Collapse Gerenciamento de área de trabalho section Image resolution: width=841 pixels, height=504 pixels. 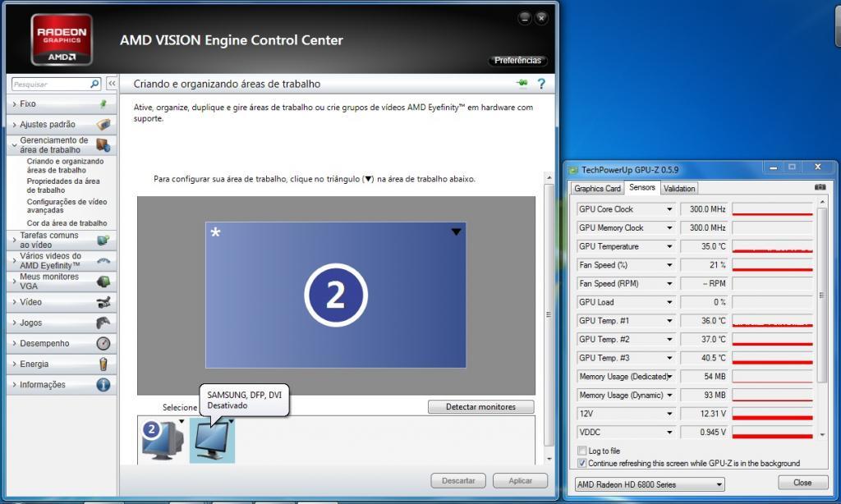tap(15, 144)
